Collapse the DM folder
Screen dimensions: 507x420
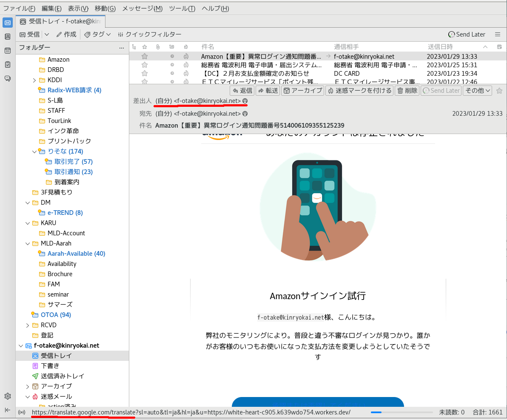[28, 203]
